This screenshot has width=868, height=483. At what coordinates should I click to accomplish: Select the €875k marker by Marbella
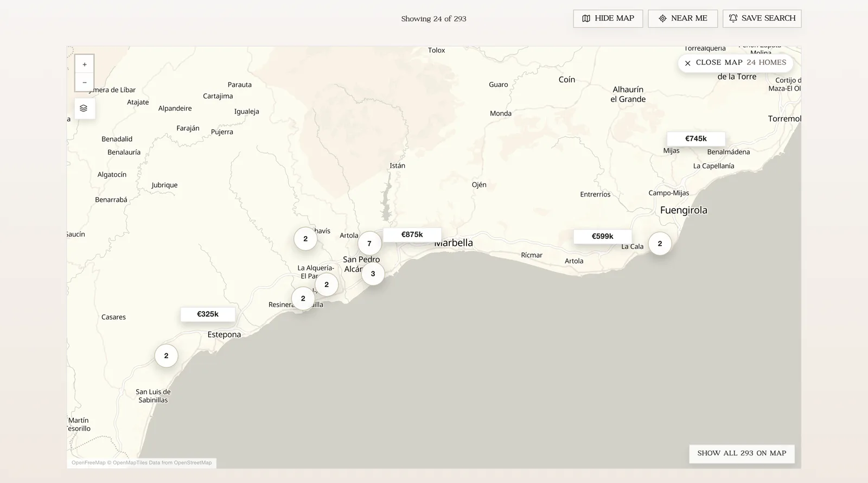click(412, 235)
